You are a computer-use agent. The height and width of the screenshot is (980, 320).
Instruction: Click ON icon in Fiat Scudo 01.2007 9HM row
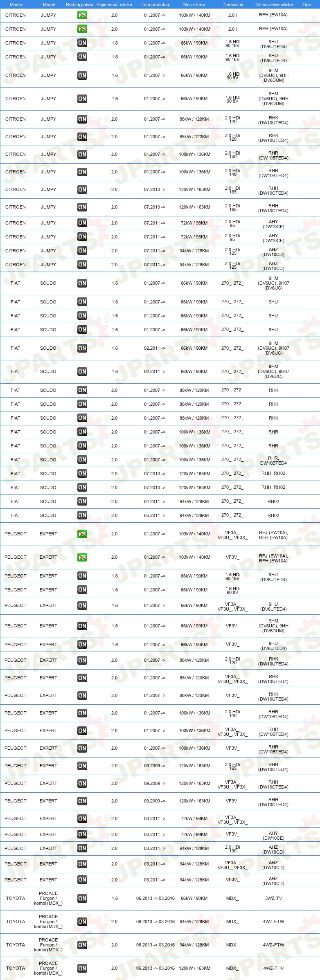tap(82, 283)
